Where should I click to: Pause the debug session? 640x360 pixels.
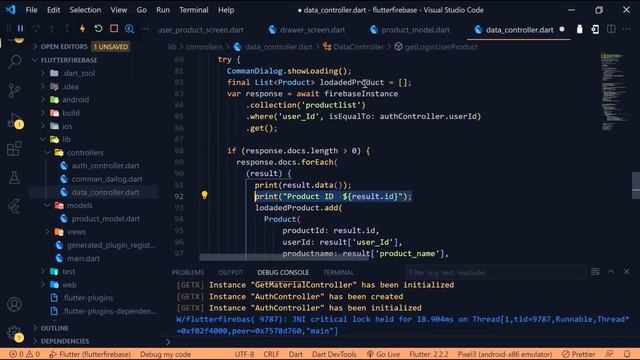click(x=20, y=29)
